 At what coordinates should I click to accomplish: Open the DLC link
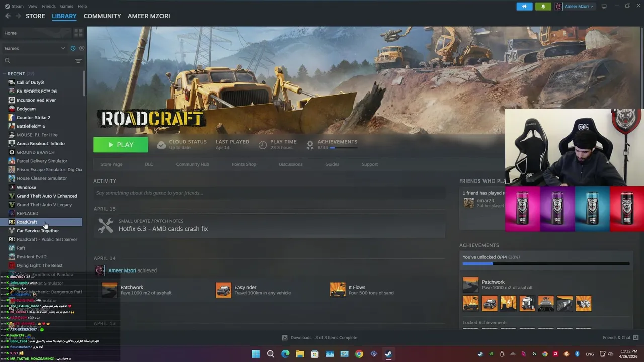[x=149, y=164]
